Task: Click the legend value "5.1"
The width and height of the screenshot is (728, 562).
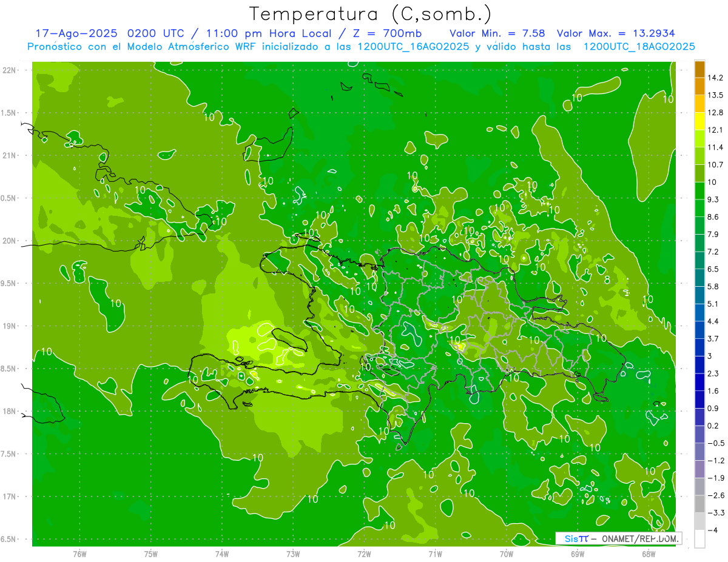Action: pyautogui.click(x=713, y=304)
